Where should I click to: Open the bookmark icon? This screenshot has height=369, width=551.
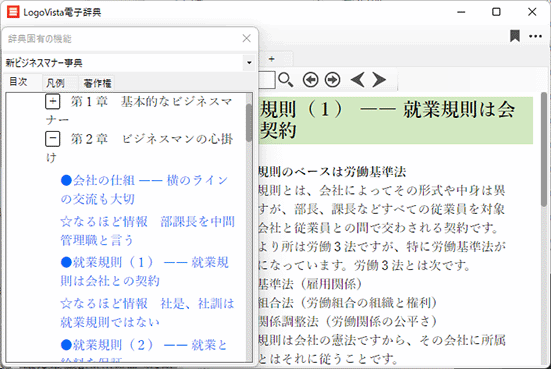(x=515, y=36)
